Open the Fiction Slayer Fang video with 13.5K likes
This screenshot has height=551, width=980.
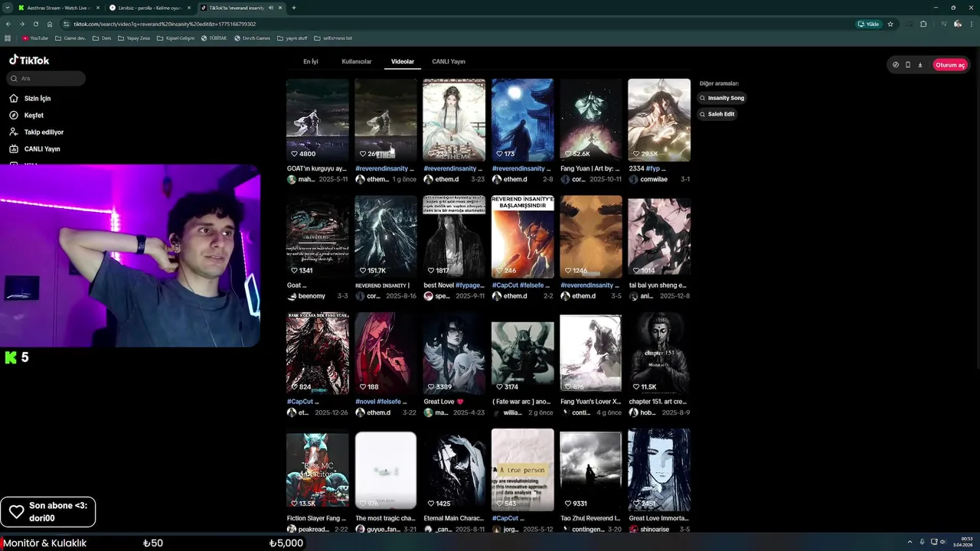click(x=318, y=470)
